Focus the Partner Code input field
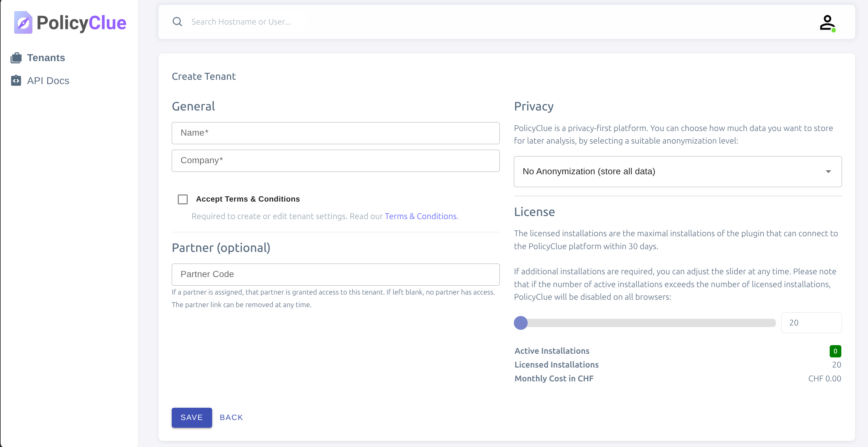 click(336, 275)
